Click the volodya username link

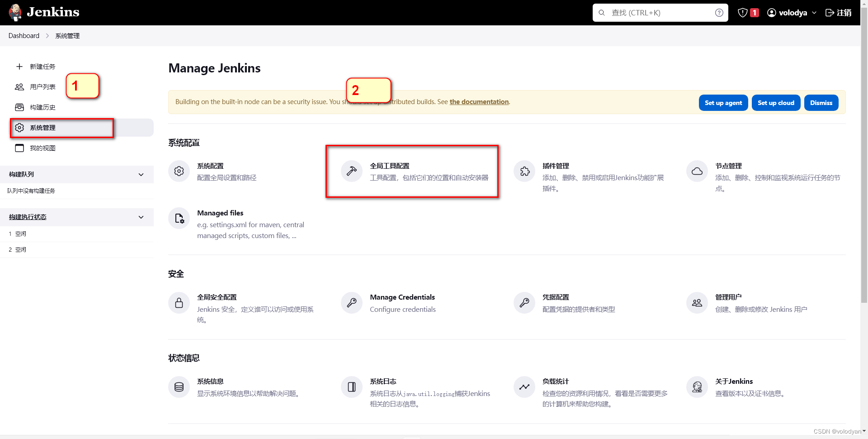click(x=793, y=13)
